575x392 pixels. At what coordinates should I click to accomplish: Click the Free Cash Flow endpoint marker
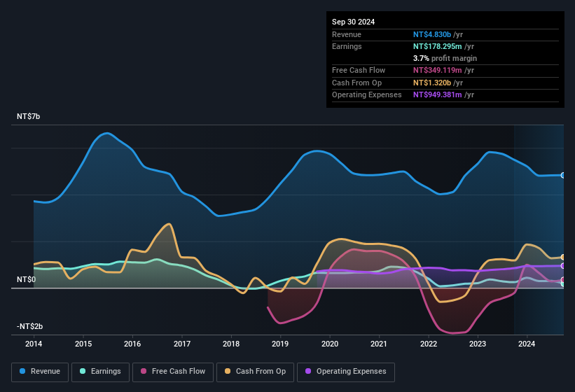[x=563, y=280]
